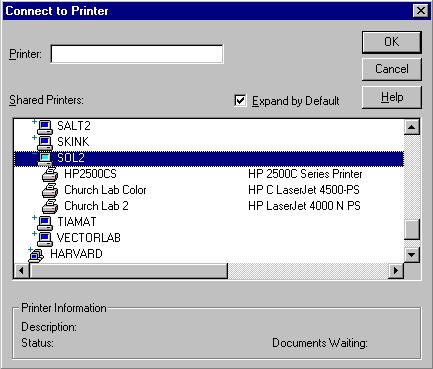The height and width of the screenshot is (369, 433).
Task: Select the SKINK computer icon
Action: 45,143
